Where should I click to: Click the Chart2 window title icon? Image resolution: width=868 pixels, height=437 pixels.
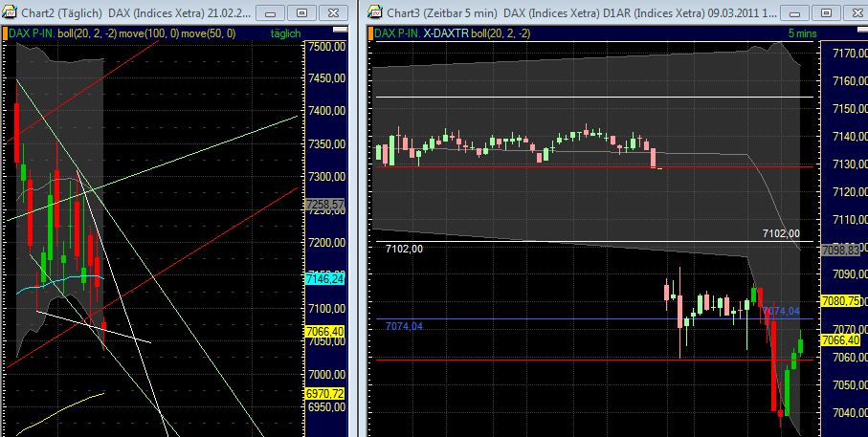[x=10, y=12]
